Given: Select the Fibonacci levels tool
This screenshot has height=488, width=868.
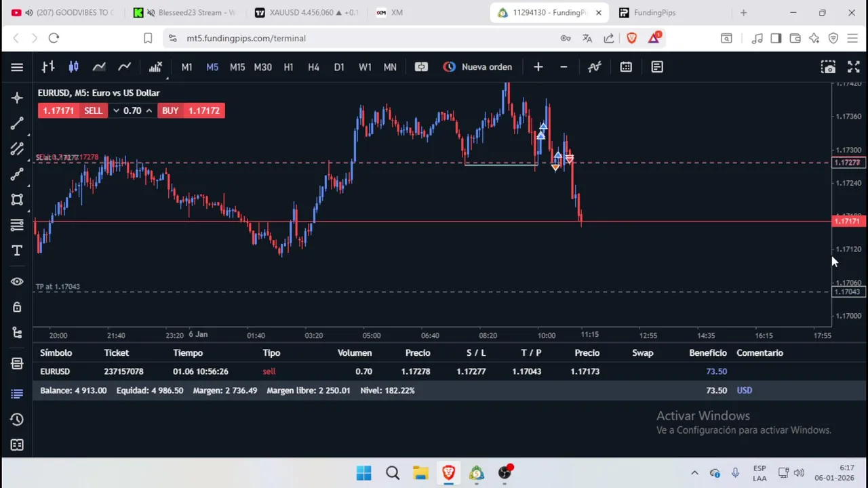Looking at the screenshot, I should [17, 225].
